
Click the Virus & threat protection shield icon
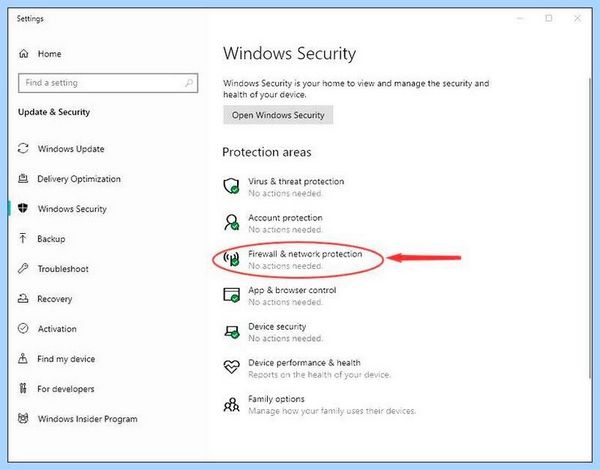tap(232, 186)
